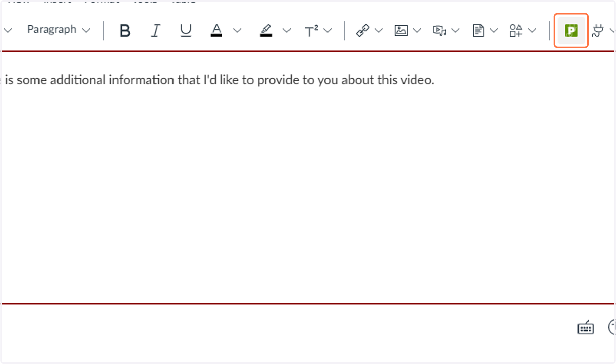Open the Paragraph style dropdown
The height and width of the screenshot is (364, 616).
[59, 30]
